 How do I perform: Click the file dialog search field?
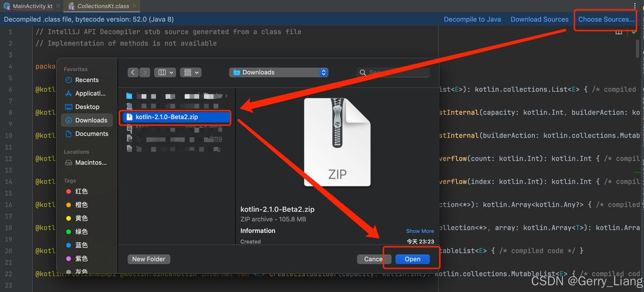coord(393,72)
